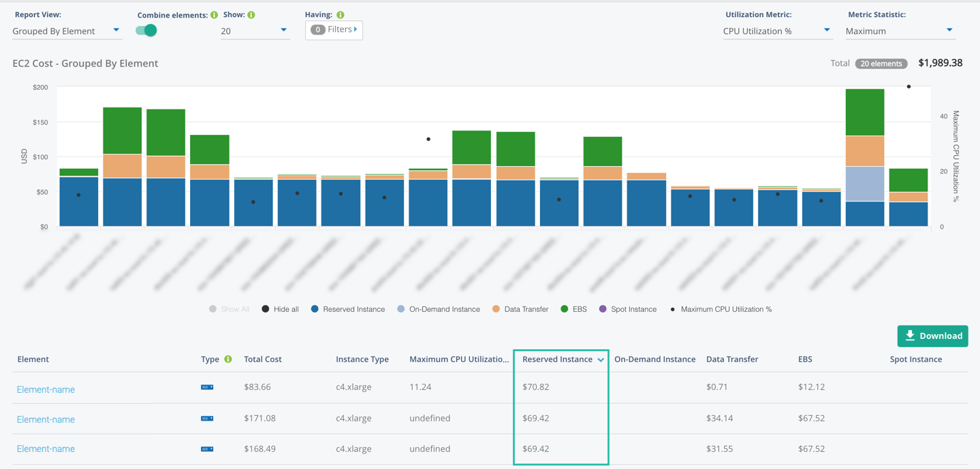This screenshot has width=980, height=469.
Task: Click instance type icon in $171.08 row
Action: (x=207, y=419)
